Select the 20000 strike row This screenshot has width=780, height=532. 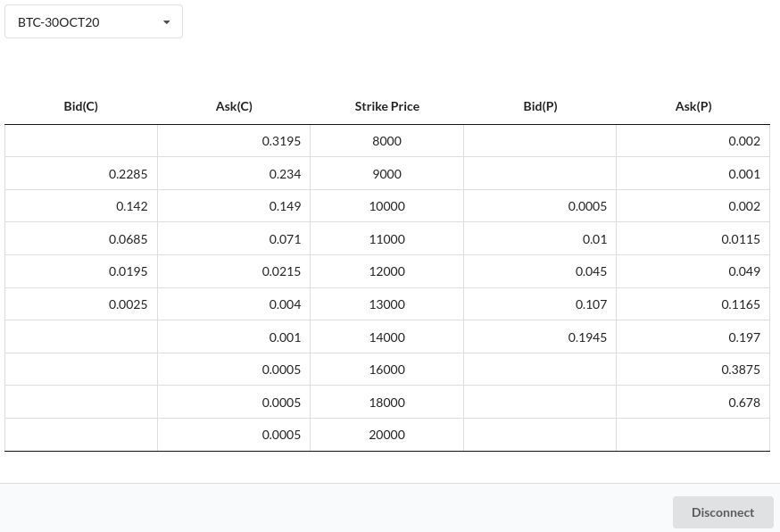pyautogui.click(x=386, y=434)
